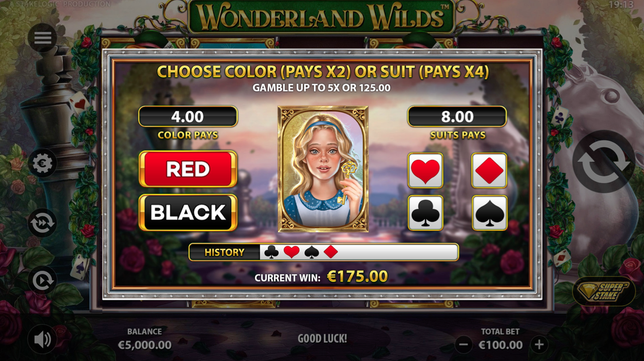Decrease total bet with minus button
This screenshot has height=361, width=644.
(464, 345)
